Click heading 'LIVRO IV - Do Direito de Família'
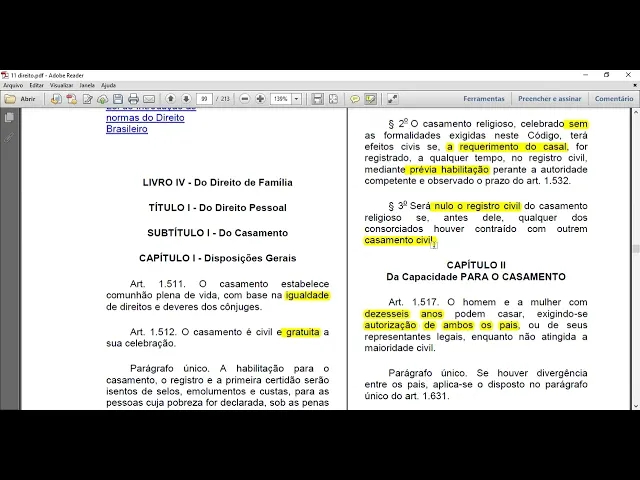The width and height of the screenshot is (640, 480). (218, 182)
